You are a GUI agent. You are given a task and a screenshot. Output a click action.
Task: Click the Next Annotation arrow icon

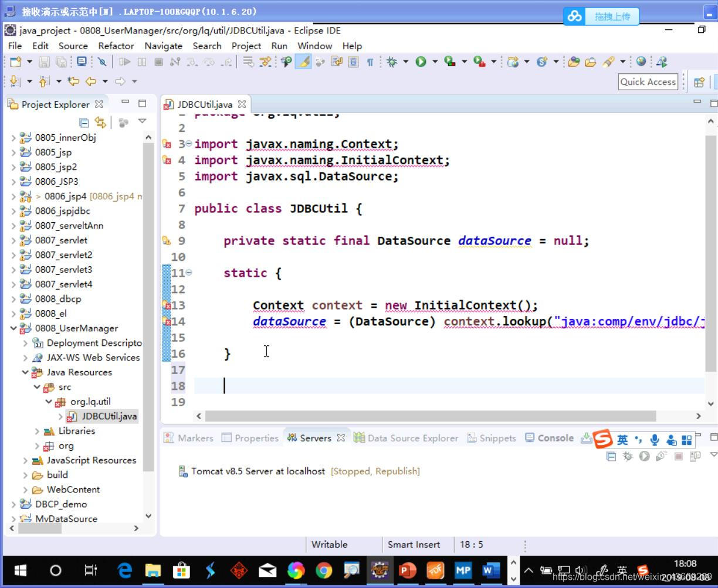tap(15, 81)
